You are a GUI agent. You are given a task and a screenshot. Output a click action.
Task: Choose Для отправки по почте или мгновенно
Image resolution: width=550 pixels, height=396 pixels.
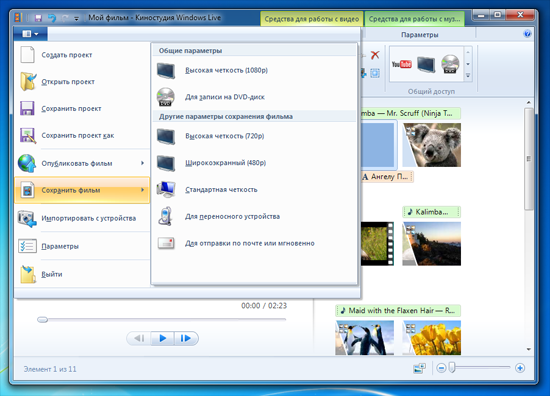pos(255,243)
